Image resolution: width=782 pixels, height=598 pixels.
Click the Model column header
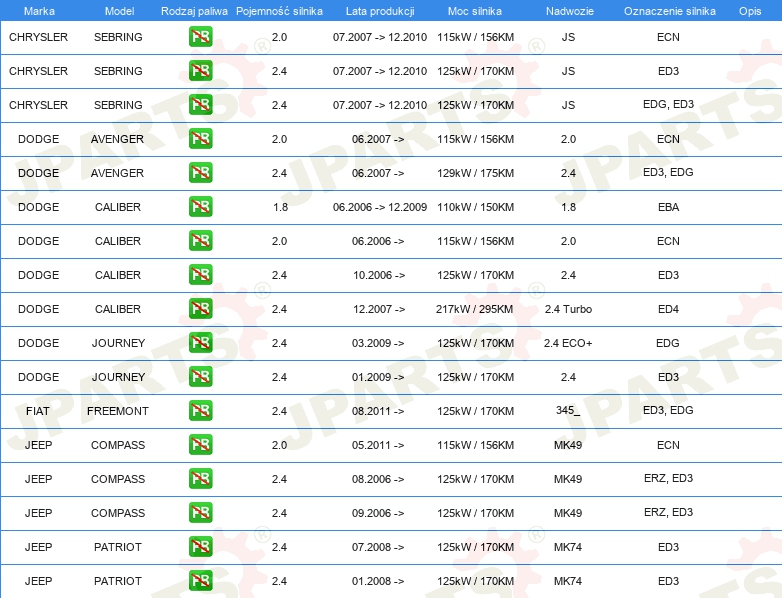118,10
